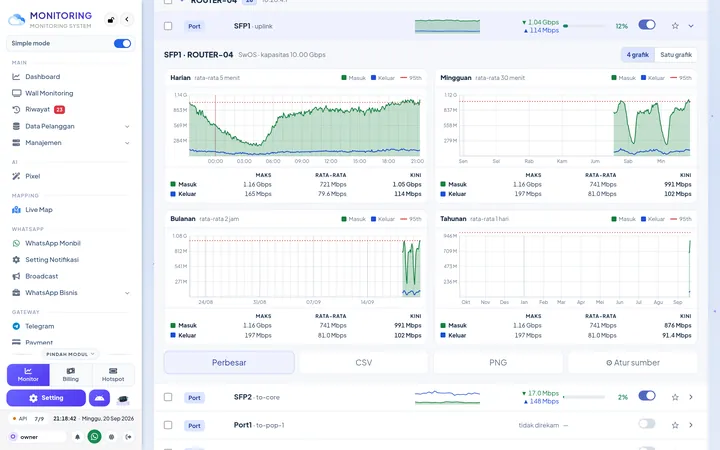Enable recording toggle for Port1 to-pop-1
This screenshot has height=450, width=720.
tap(647, 424)
